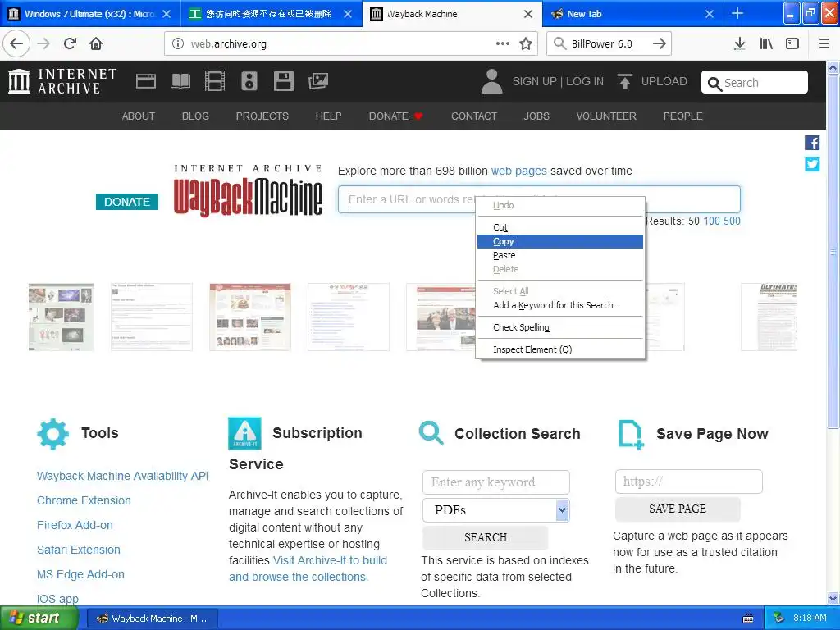Open the MS Edge Add-on link
This screenshot has width=840, height=630.
point(81,574)
